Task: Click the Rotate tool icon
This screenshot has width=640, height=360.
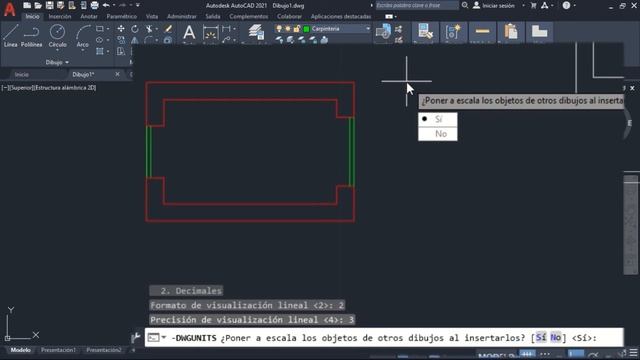Action: coord(135,29)
